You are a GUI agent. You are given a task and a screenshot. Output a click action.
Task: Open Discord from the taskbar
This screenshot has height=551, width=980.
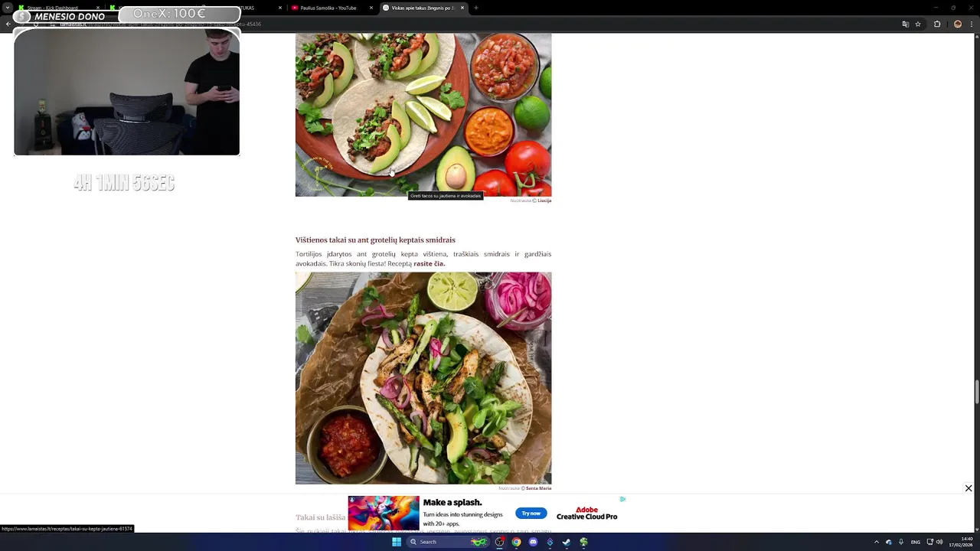click(x=533, y=542)
